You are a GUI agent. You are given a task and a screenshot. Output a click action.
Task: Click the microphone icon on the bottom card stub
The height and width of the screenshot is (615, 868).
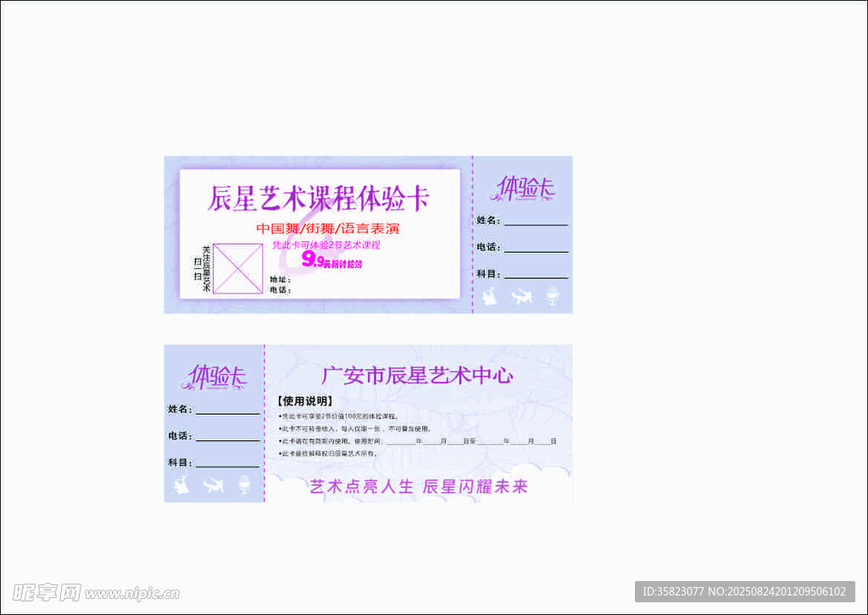click(244, 485)
